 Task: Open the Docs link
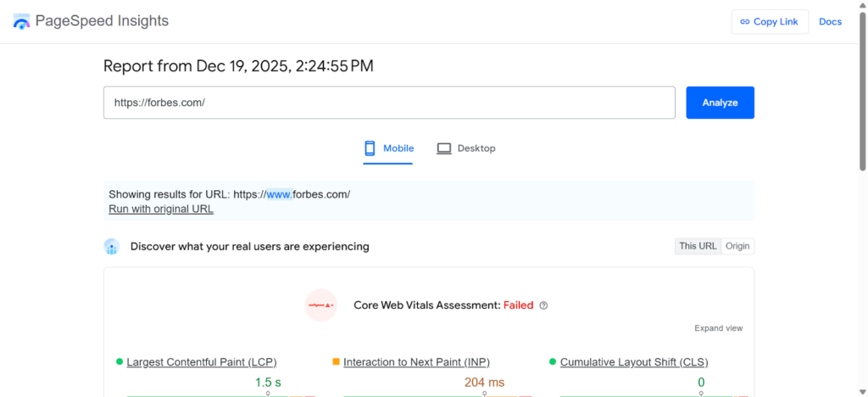(x=831, y=22)
